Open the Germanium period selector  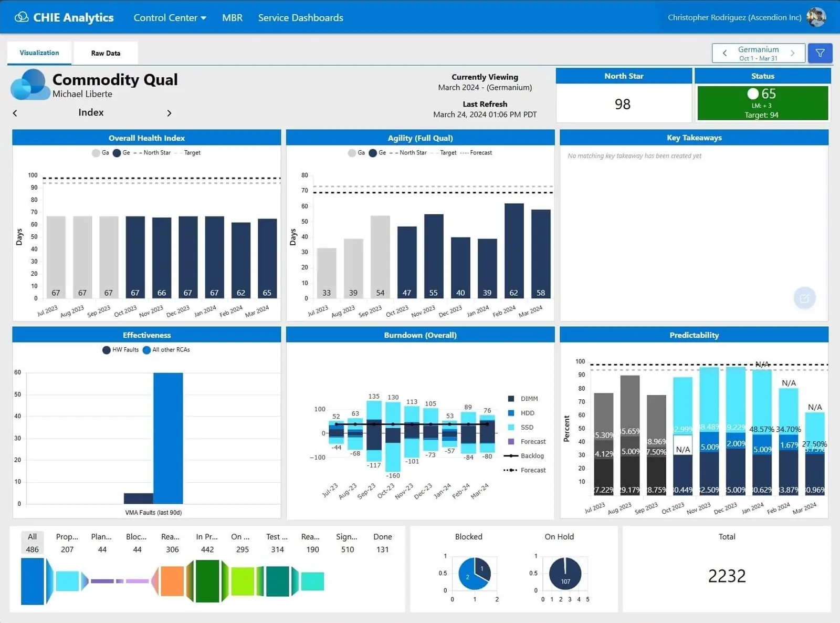pos(758,53)
